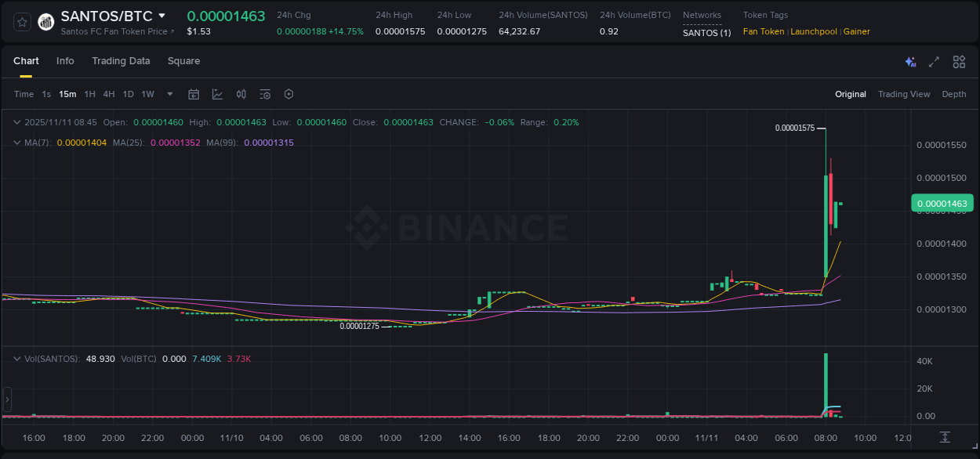
Task: Toggle indicator visibility using the eye icon
Action: 264,94
